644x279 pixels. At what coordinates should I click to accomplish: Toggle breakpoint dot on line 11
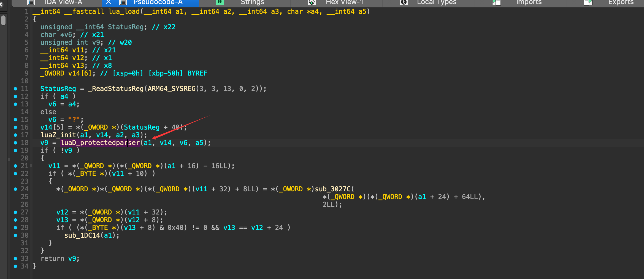(x=15, y=89)
